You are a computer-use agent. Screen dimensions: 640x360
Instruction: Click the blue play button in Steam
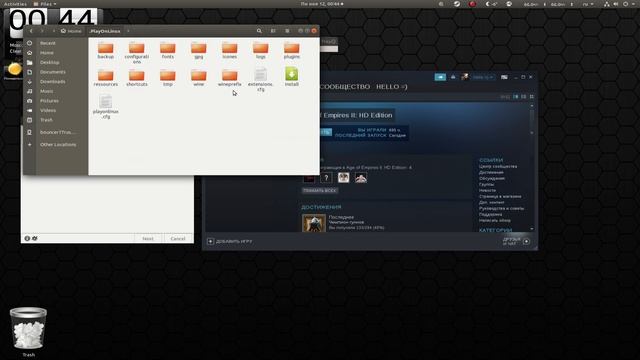(x=326, y=132)
